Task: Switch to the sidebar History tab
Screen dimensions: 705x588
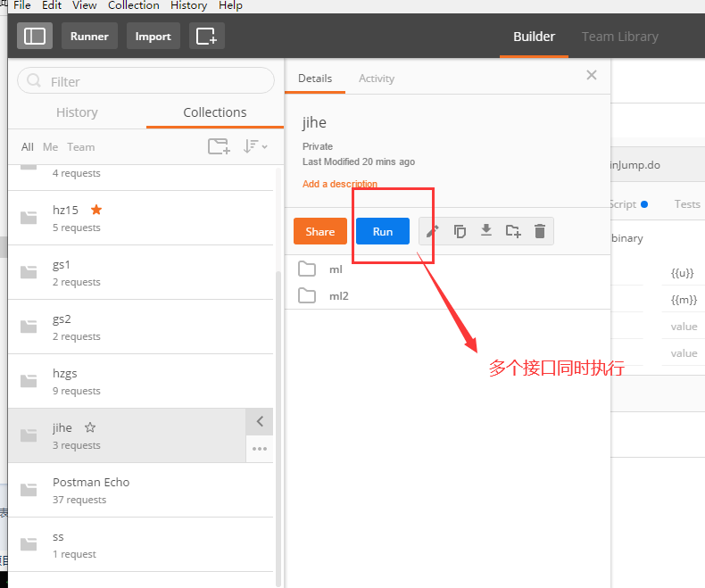Action: coord(77,112)
